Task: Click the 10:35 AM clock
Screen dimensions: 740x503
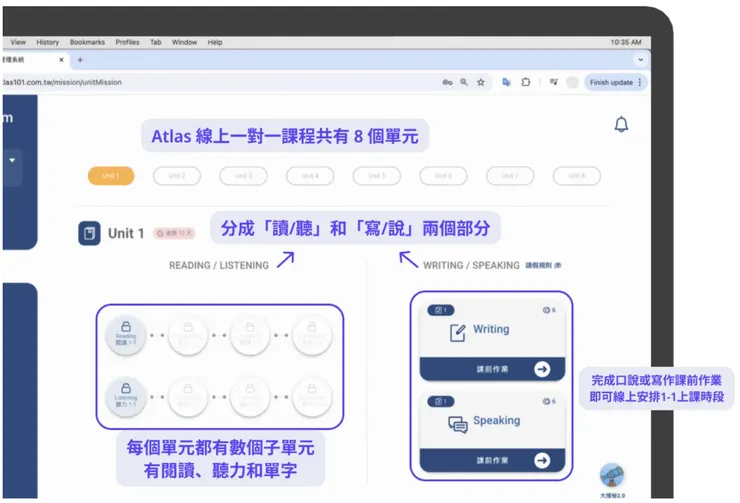Action: [x=626, y=42]
